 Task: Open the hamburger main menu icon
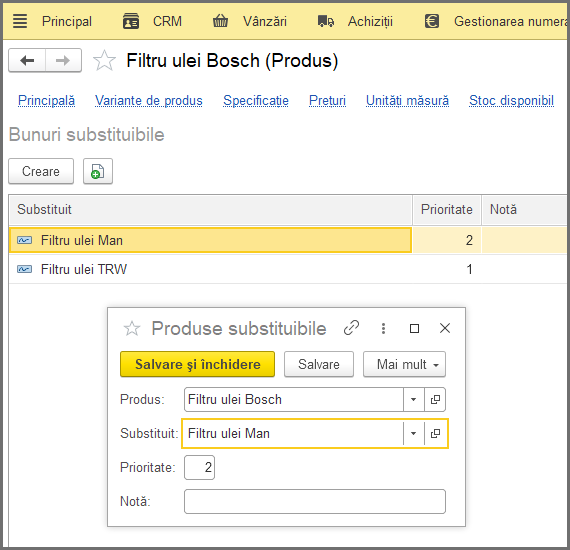pos(20,21)
